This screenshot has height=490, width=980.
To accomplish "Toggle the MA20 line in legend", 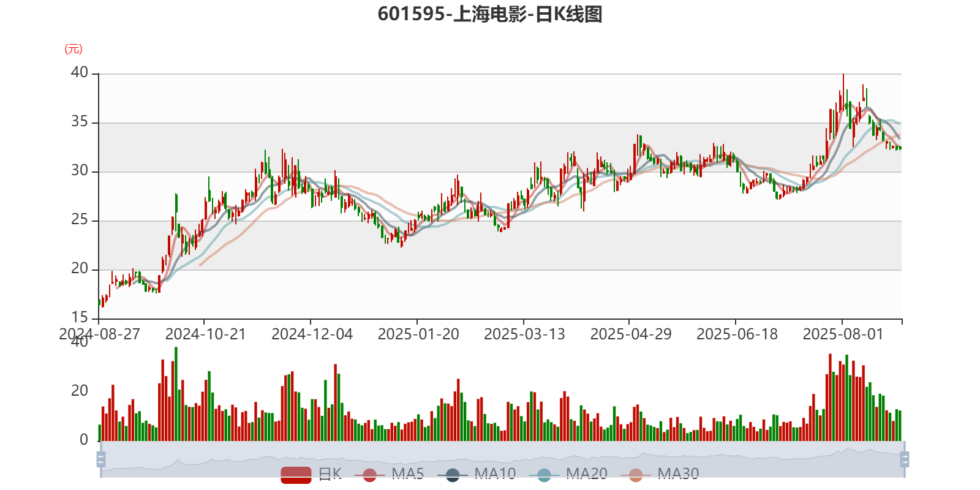I will 568,474.
